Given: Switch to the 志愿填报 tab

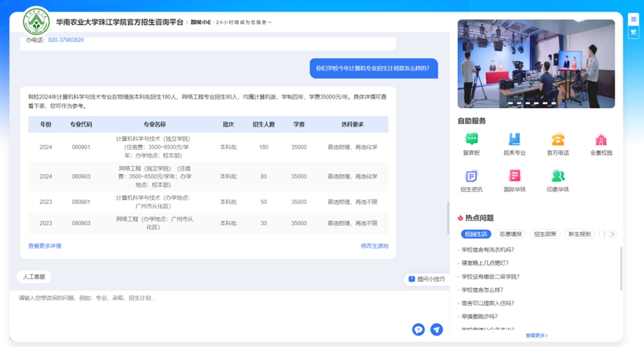Looking at the screenshot, I should pyautogui.click(x=511, y=234).
